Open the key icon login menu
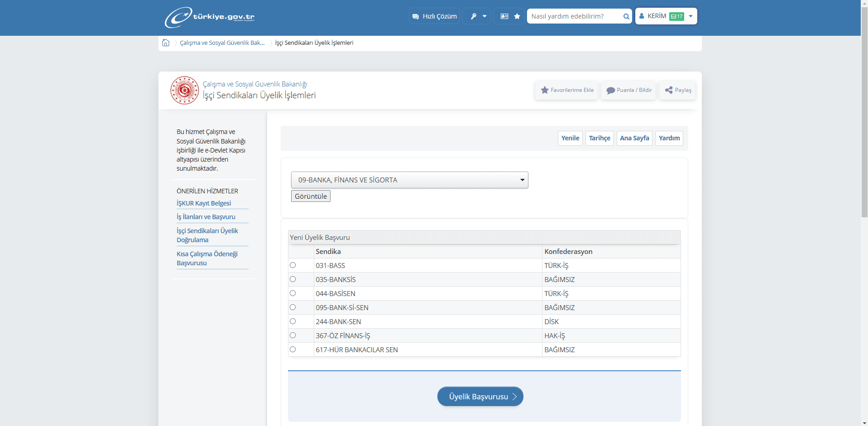Image resolution: width=868 pixels, height=426 pixels. 477,16
